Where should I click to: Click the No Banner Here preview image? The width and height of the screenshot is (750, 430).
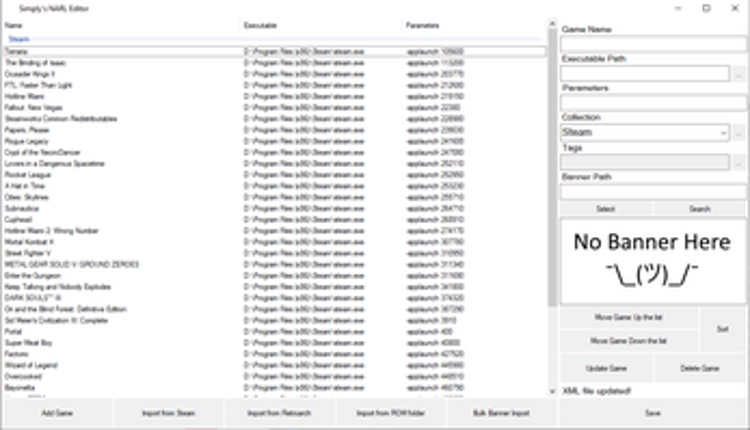[x=653, y=261]
